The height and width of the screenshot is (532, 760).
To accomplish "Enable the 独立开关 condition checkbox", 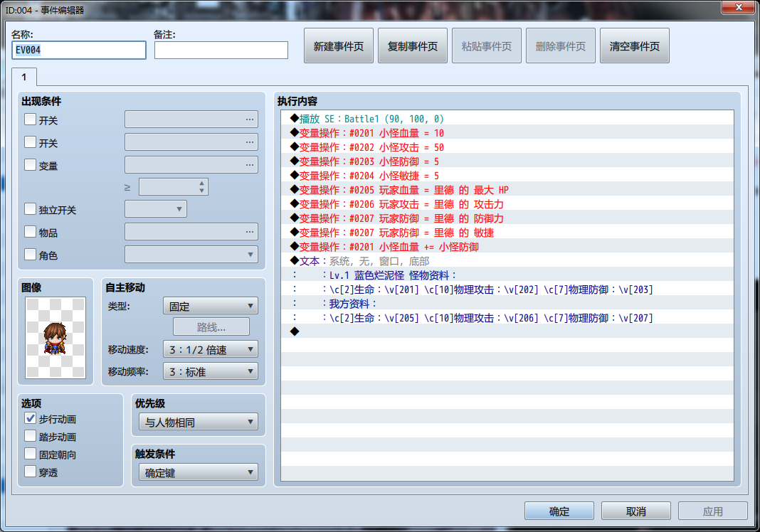I will pos(30,209).
